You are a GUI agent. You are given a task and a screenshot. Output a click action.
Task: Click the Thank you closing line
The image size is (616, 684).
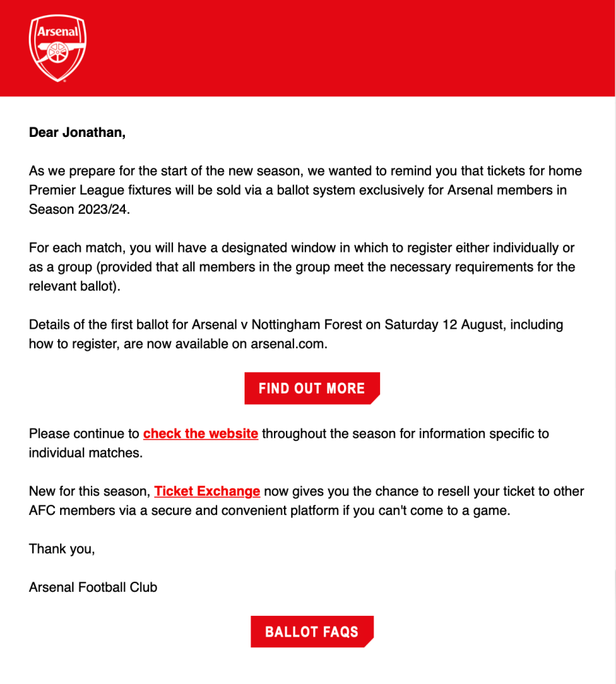point(61,548)
